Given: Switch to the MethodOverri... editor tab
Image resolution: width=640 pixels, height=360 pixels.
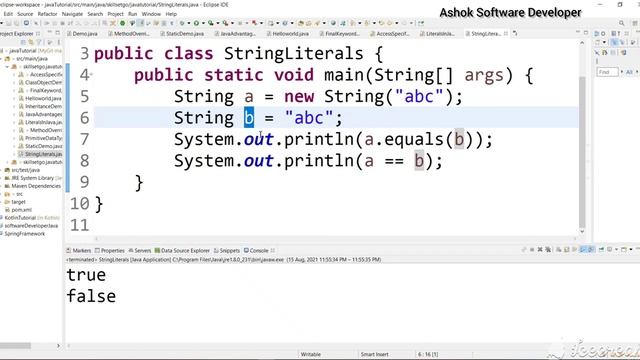Looking at the screenshot, I should [129, 33].
